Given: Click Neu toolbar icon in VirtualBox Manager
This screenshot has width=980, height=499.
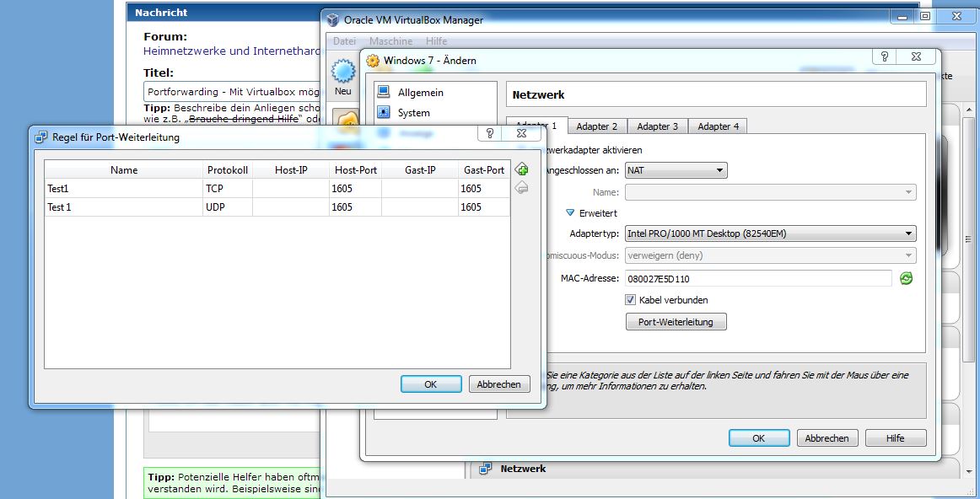Looking at the screenshot, I should pyautogui.click(x=343, y=78).
